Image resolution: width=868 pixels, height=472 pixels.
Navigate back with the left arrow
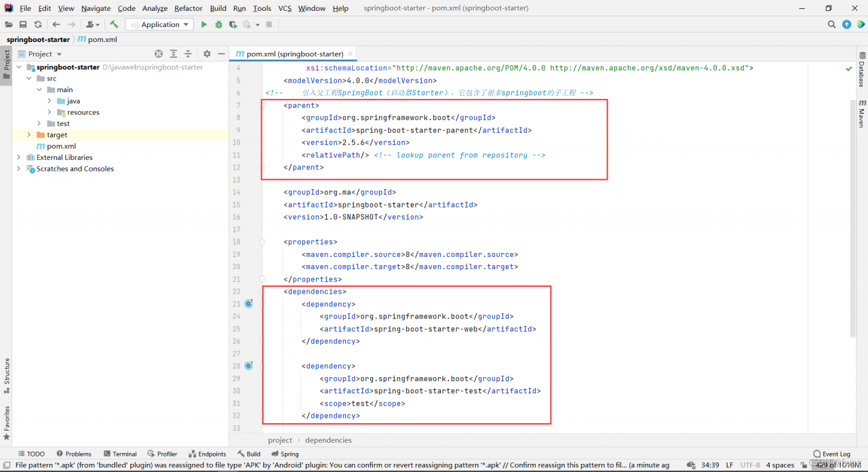(x=56, y=24)
